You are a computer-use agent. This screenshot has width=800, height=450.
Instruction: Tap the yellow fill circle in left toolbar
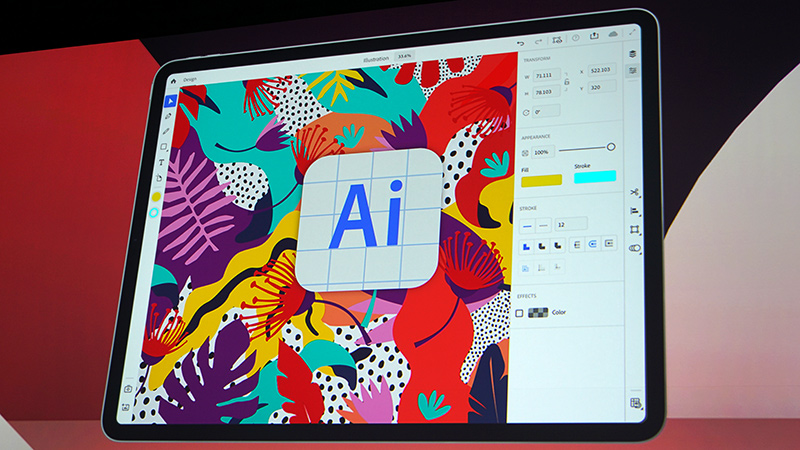coord(157,196)
